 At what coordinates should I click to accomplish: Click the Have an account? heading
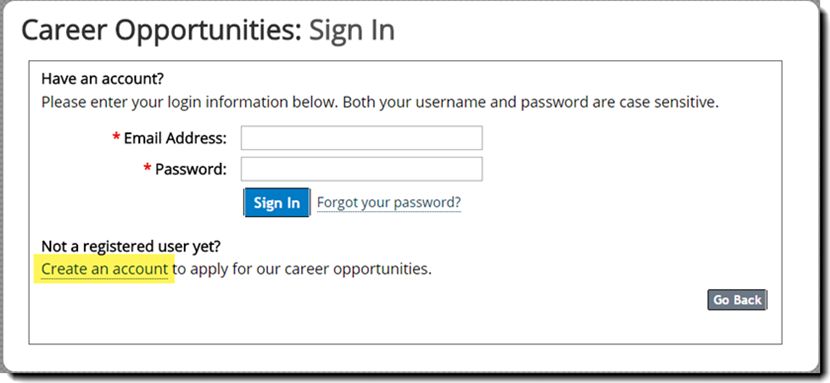103,79
